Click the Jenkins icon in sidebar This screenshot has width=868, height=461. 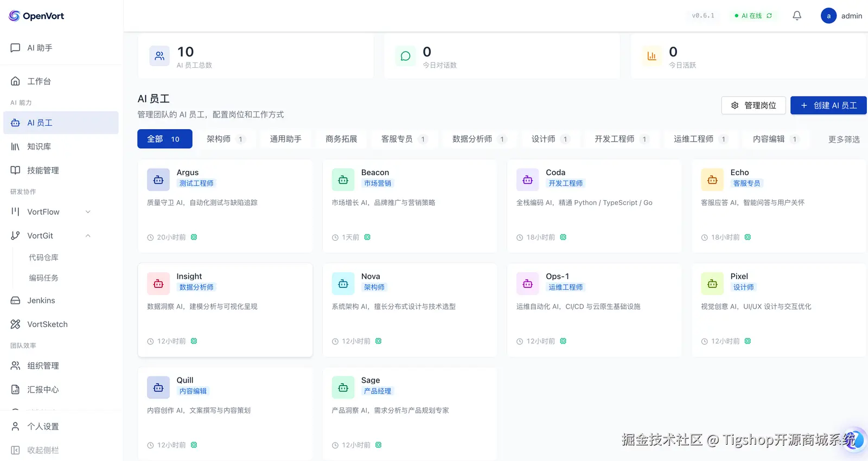15,300
